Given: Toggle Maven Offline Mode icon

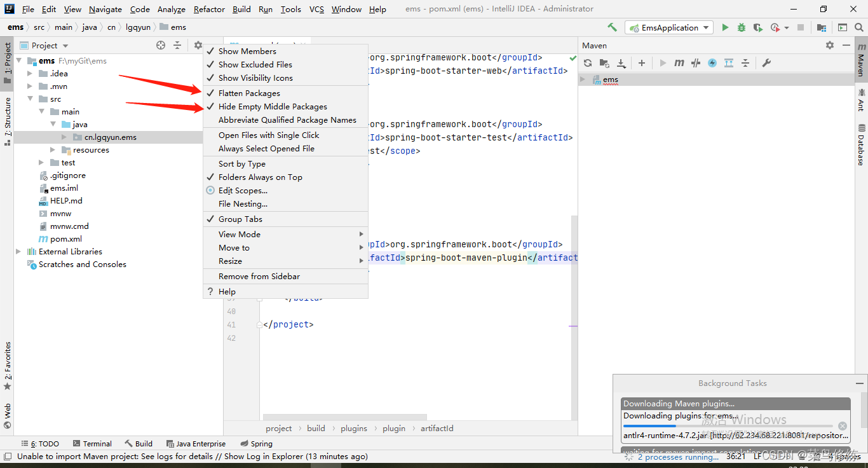Looking at the screenshot, I should click(x=696, y=63).
